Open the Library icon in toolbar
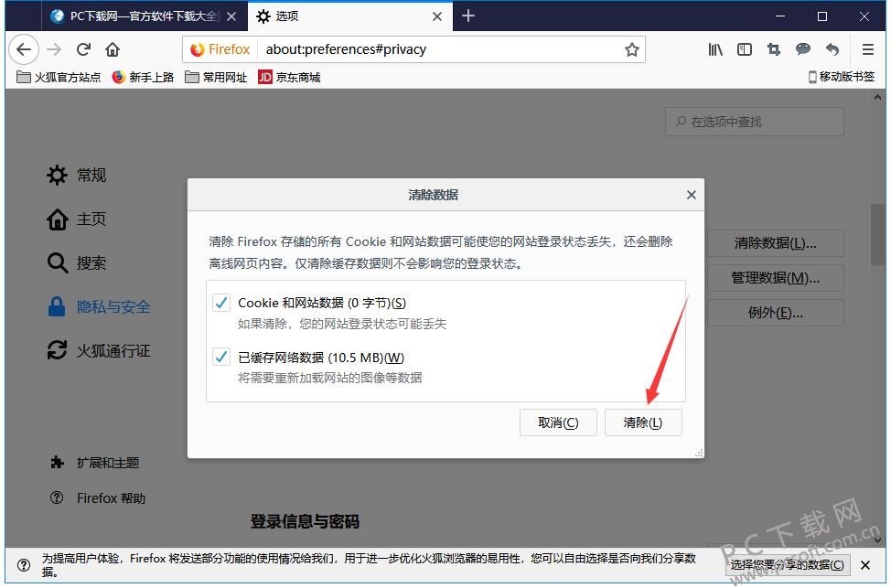 [715, 49]
